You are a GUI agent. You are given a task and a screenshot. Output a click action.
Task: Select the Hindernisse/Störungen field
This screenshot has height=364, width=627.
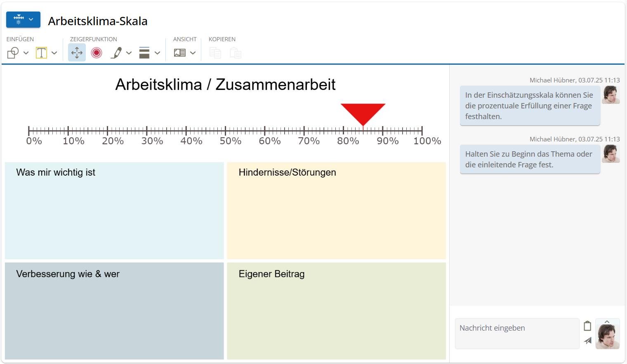[x=337, y=211]
